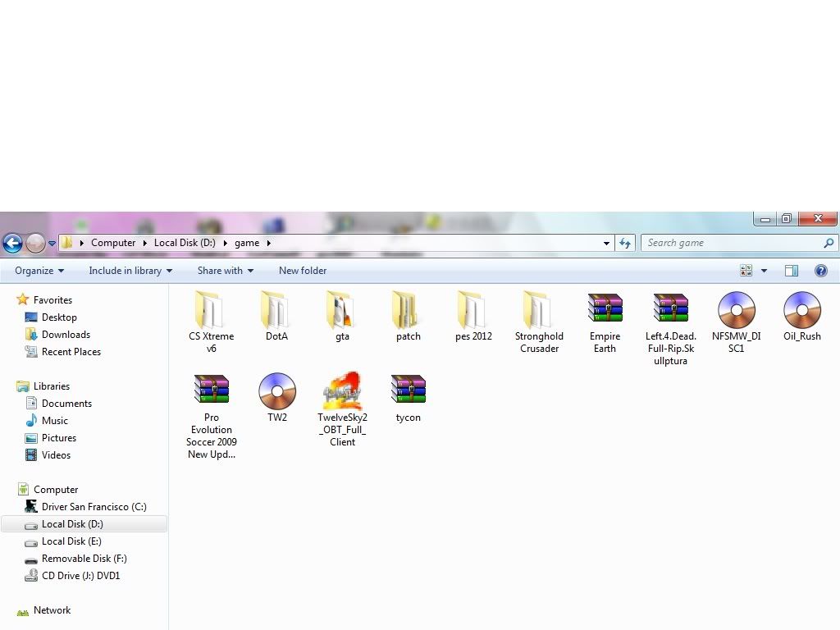Expand subfolders arrow after Computer in path
Image resolution: width=840 pixels, height=630 pixels.
144,243
